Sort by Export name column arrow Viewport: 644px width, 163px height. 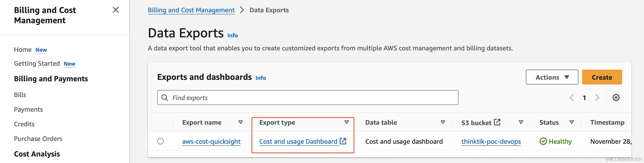pos(240,122)
